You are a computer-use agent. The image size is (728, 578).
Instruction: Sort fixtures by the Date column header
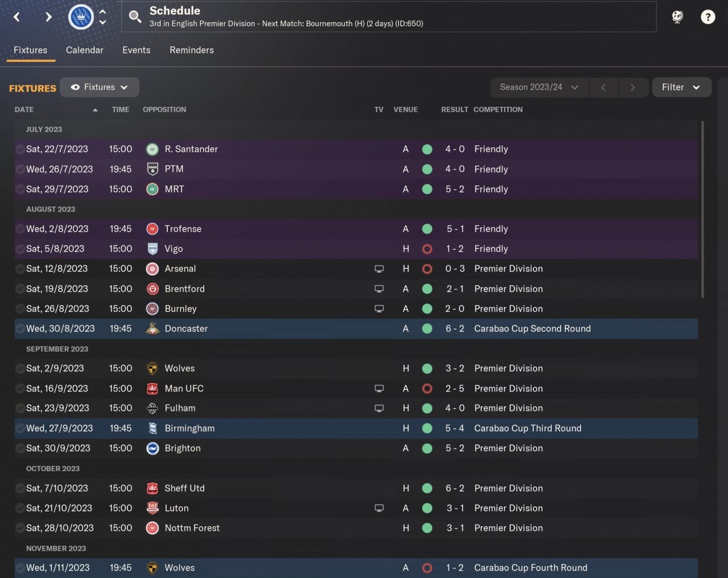[x=24, y=110]
